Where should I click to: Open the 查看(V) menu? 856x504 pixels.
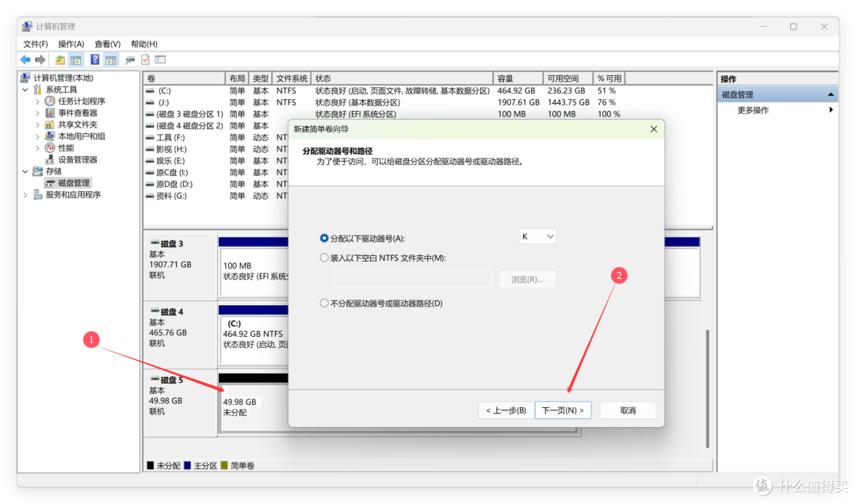tap(107, 44)
